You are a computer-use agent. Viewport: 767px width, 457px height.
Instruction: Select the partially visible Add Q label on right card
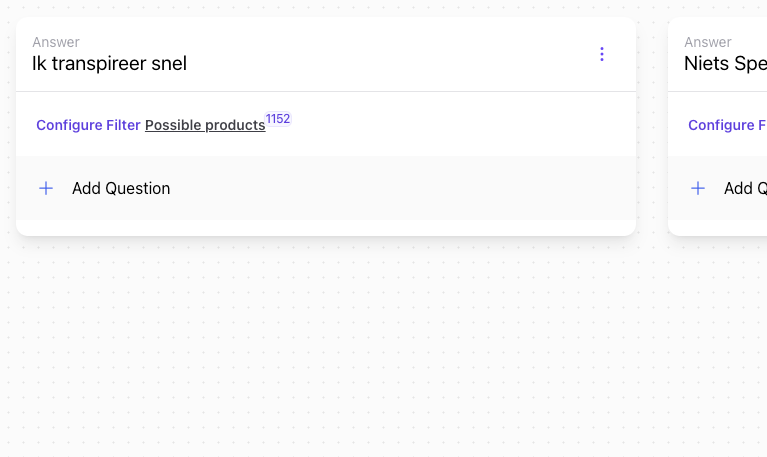point(745,188)
